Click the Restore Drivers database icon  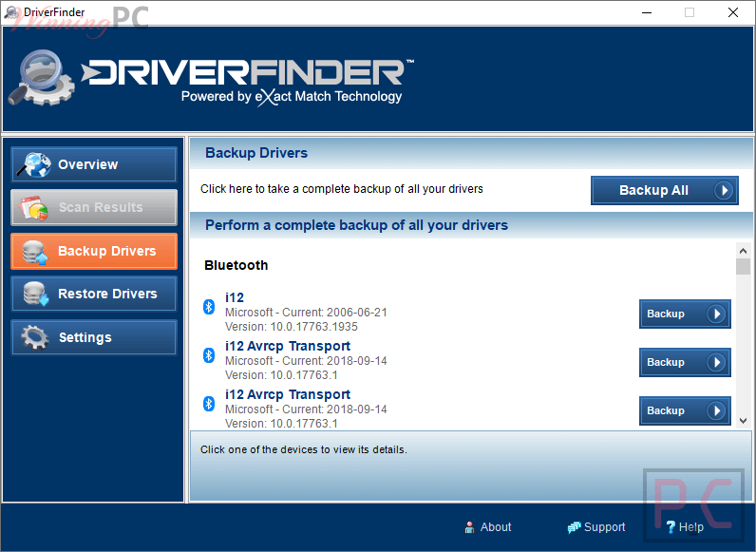(x=36, y=294)
